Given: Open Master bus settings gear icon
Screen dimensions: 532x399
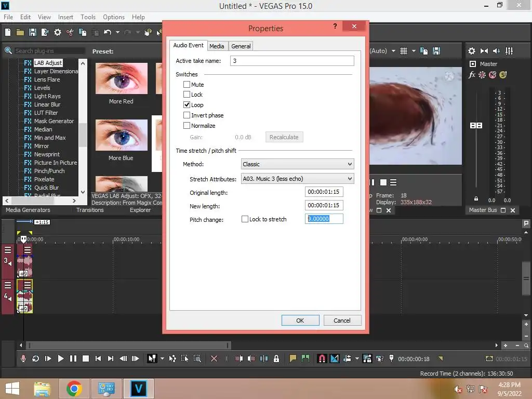Looking at the screenshot, I should pyautogui.click(x=472, y=51).
